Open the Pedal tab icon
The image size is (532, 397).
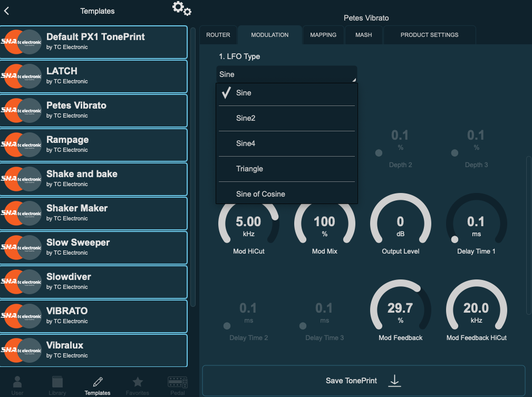coord(178,382)
